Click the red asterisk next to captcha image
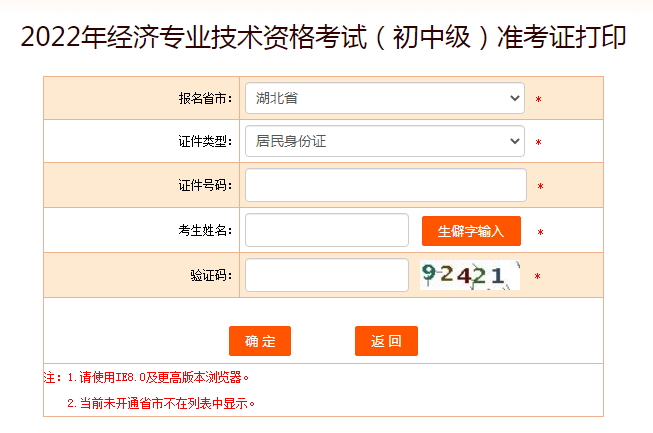The height and width of the screenshot is (433, 653). (x=537, y=277)
